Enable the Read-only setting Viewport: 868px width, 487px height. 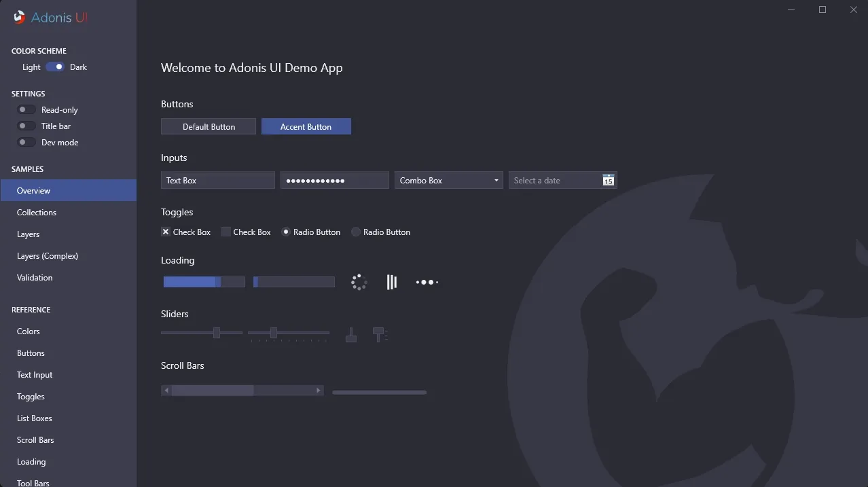pos(25,109)
